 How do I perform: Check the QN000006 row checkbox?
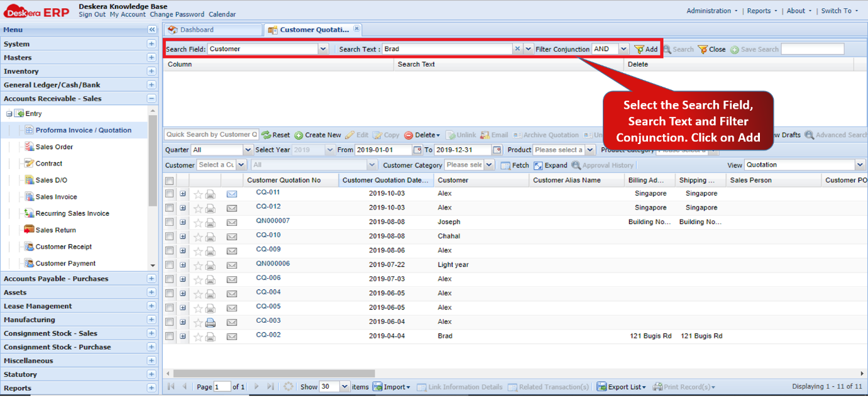(169, 265)
